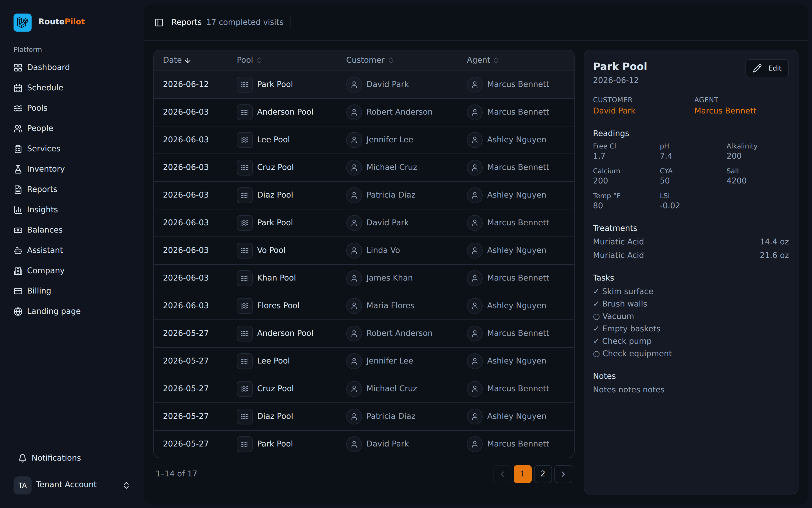This screenshot has width=812, height=508.
Task: Go to previous page arrow
Action: pos(502,474)
